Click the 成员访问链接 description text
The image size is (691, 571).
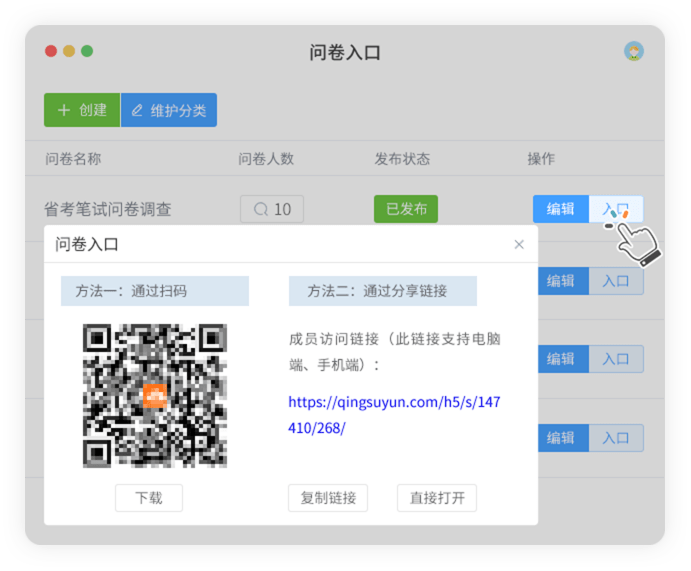click(x=394, y=352)
